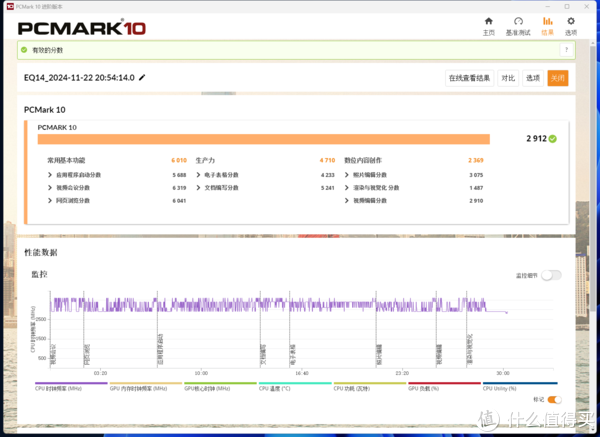The image size is (600, 437).
Task: Click the green valid score check icon
Action: (24, 50)
